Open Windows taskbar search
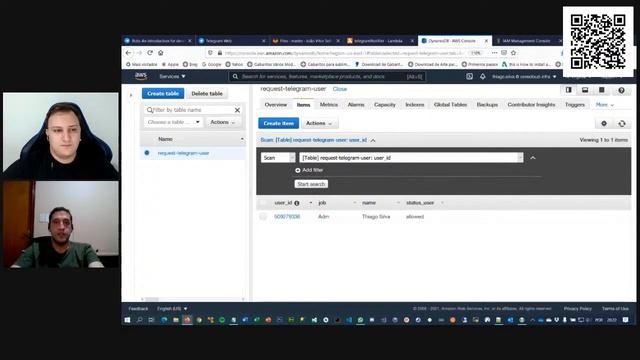This screenshot has width=640, height=360. coord(140,320)
